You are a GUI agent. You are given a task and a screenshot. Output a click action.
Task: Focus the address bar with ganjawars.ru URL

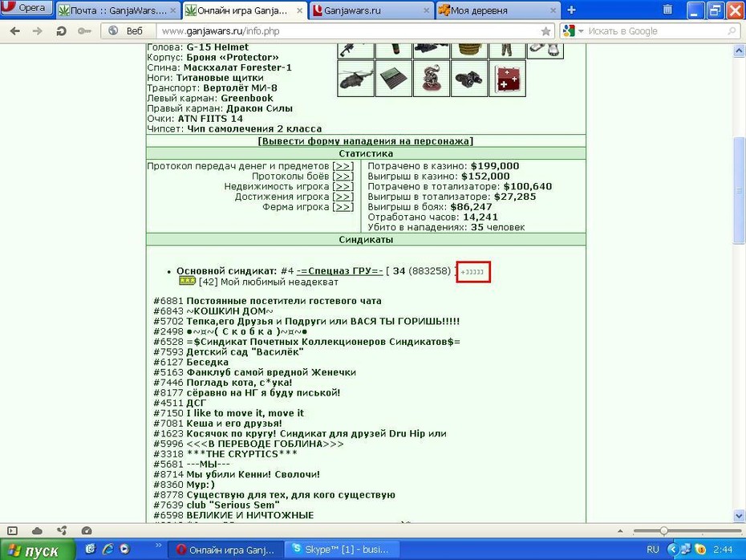click(350, 31)
